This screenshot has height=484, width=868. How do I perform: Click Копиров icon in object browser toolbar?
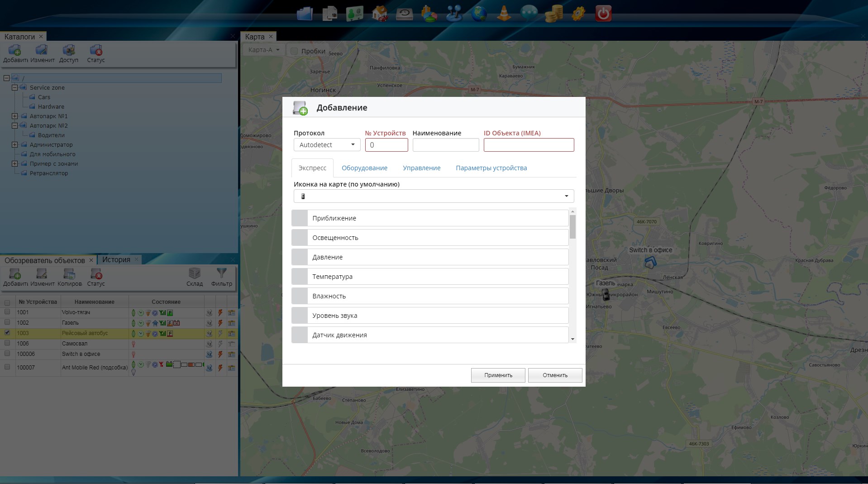[69, 277]
